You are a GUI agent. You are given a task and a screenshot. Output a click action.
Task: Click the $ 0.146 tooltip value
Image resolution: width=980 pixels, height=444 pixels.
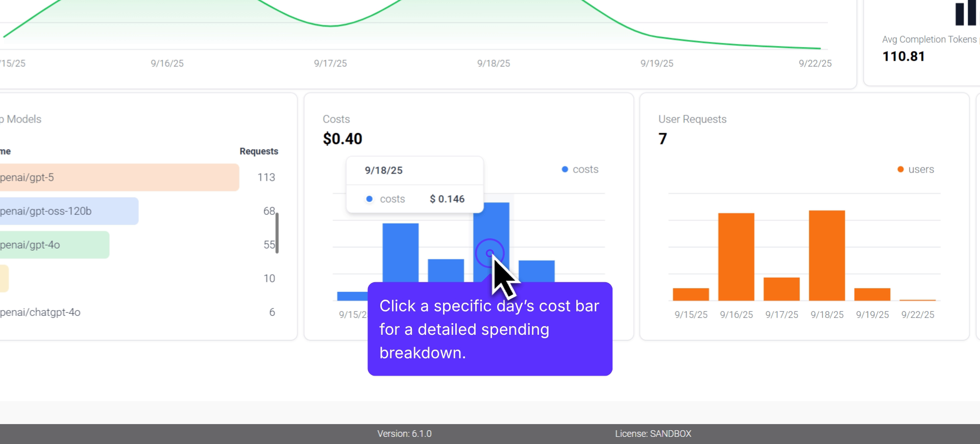(447, 199)
